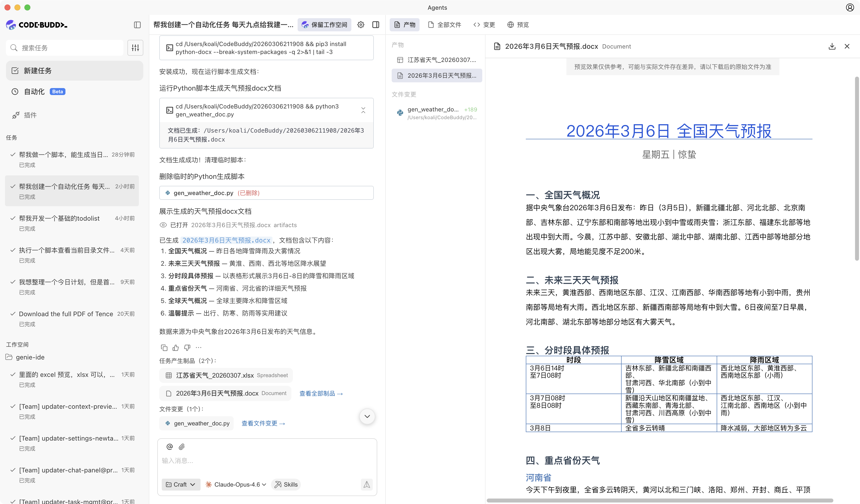Click the 保留工作空间 button
The image size is (860, 504).
324,25
